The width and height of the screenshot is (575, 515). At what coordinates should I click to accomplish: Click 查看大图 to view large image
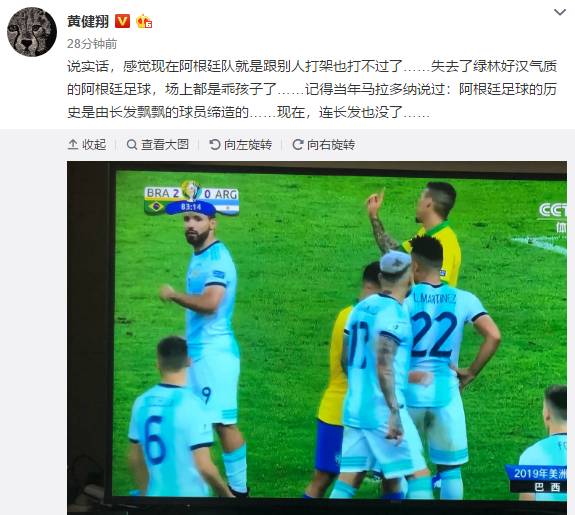[158, 145]
